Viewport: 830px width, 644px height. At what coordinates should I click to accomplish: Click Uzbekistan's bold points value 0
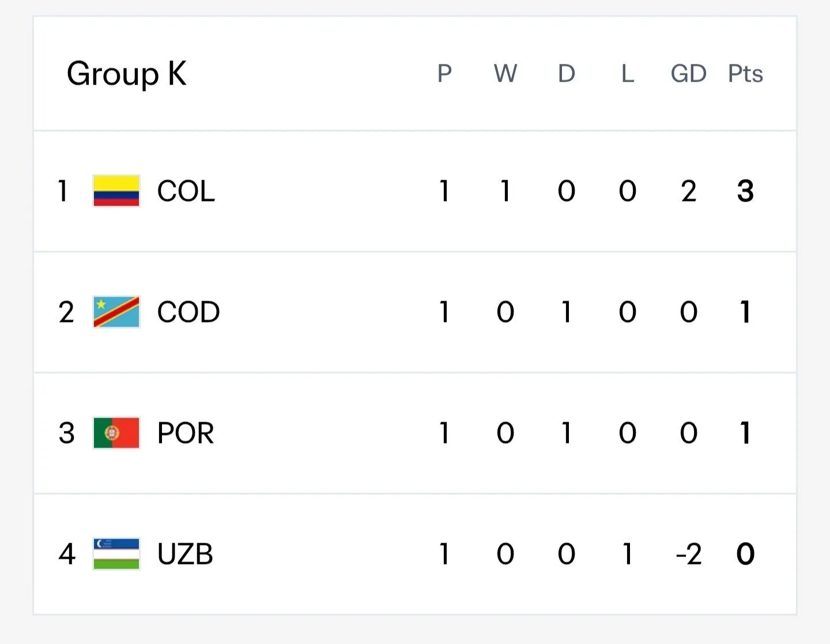745,554
